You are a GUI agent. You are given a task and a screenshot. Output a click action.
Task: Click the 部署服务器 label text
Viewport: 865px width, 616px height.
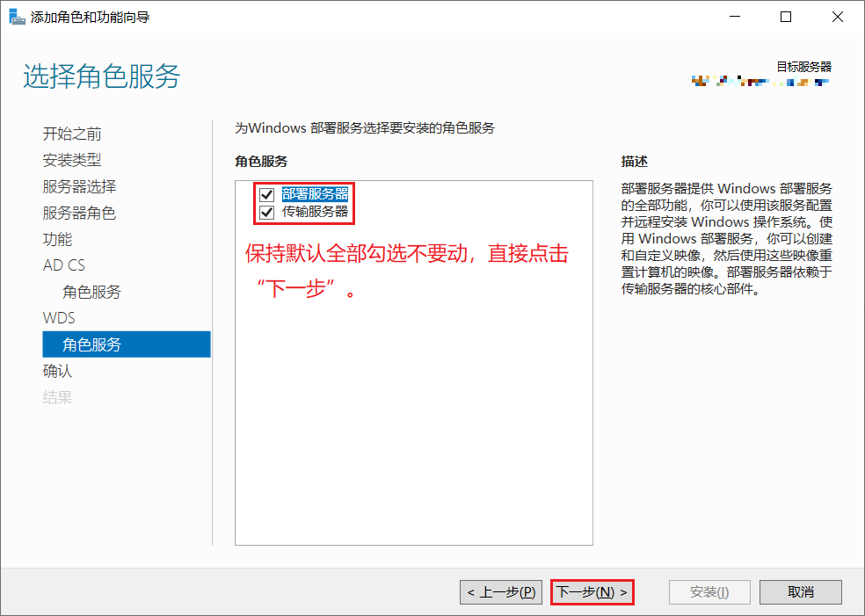coord(316,194)
